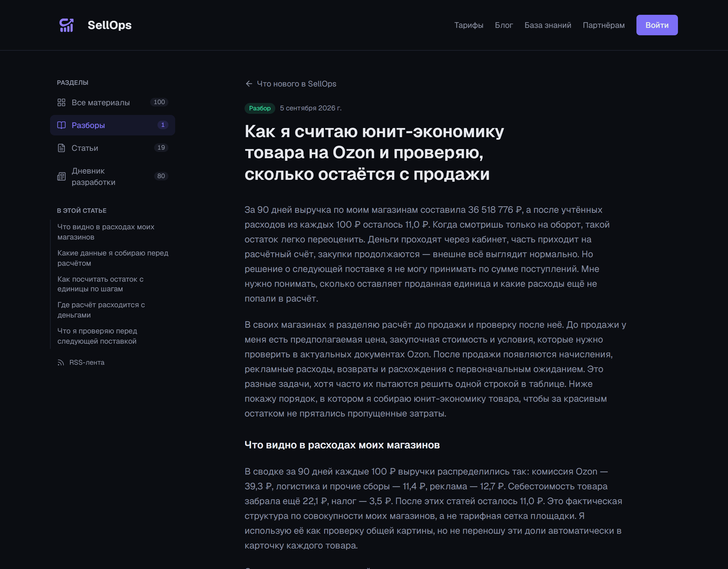Click the count badge 100

coord(159,102)
